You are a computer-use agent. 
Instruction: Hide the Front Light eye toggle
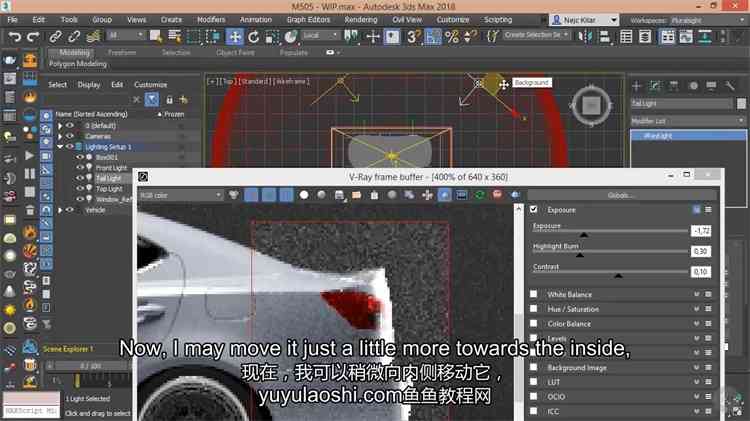point(80,167)
